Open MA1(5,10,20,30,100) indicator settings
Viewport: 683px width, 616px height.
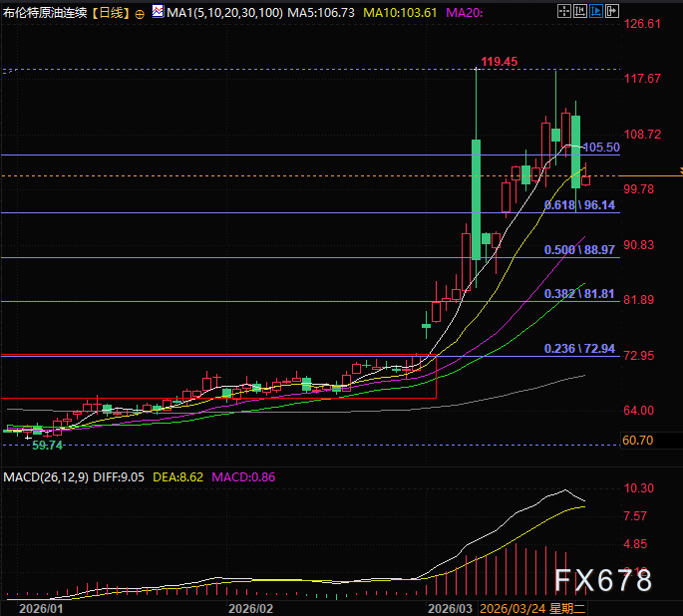click(x=224, y=13)
